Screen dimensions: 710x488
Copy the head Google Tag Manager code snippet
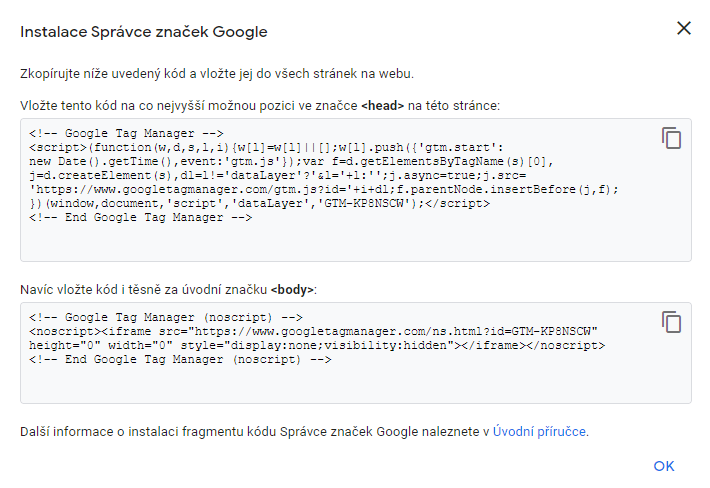pyautogui.click(x=672, y=138)
